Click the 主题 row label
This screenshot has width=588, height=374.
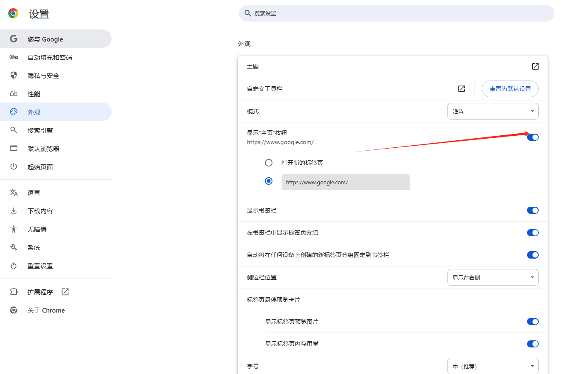click(x=253, y=66)
